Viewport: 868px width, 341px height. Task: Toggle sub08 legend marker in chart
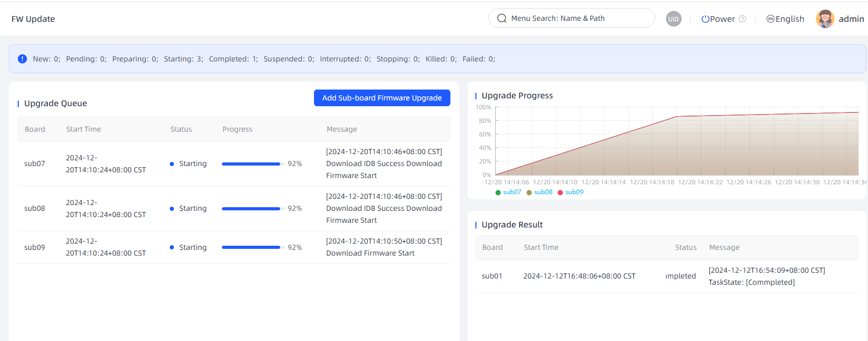pyautogui.click(x=530, y=192)
